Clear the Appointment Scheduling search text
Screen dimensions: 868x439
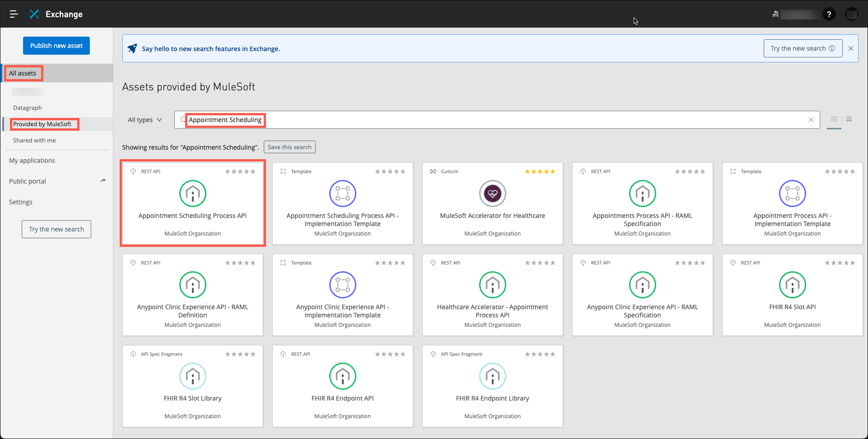coord(811,120)
